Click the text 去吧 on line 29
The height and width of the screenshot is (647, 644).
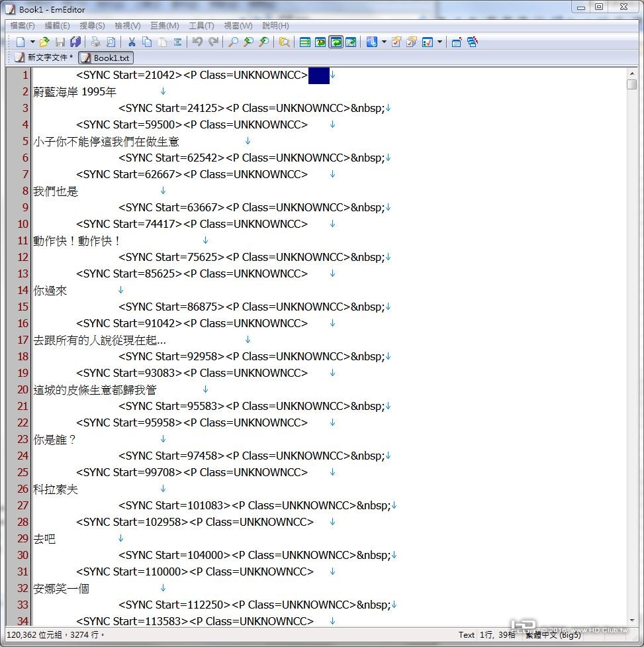click(44, 539)
